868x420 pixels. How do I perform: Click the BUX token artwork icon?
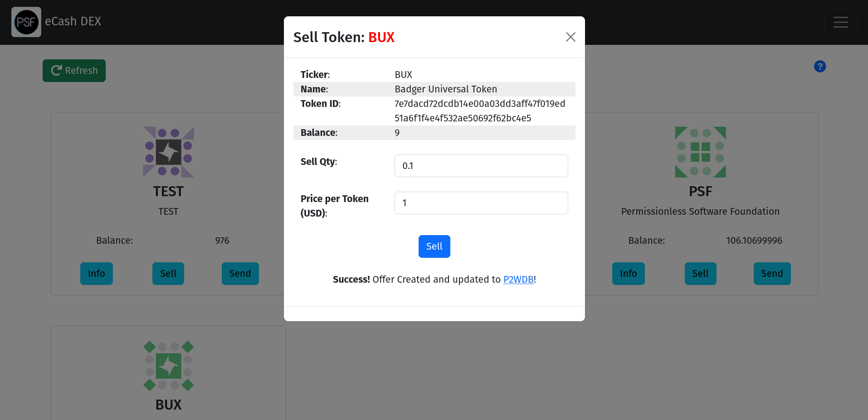168,366
